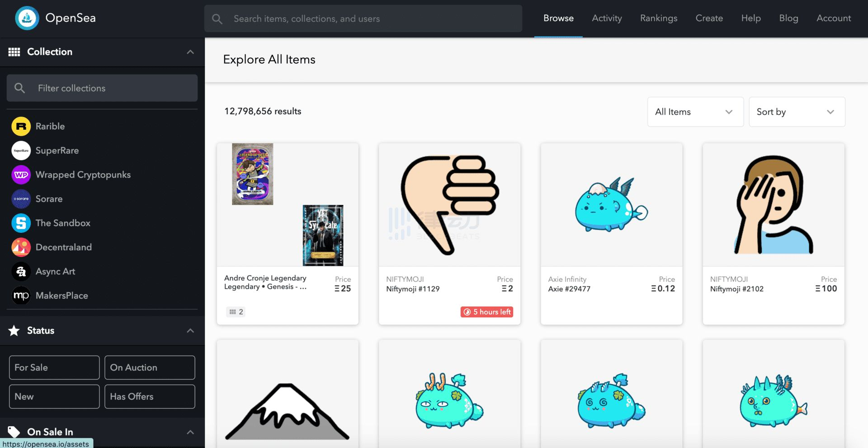The width and height of the screenshot is (868, 448).
Task: Click the MakersPlace collection name
Action: point(62,296)
